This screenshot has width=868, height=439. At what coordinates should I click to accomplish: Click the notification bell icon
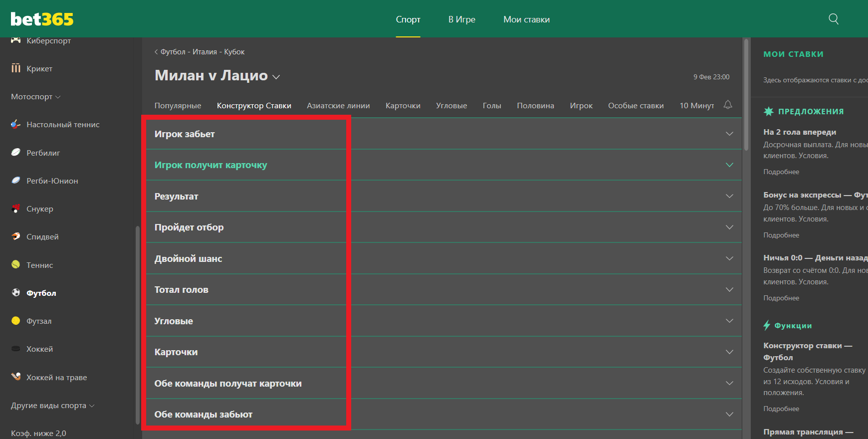[x=728, y=104]
